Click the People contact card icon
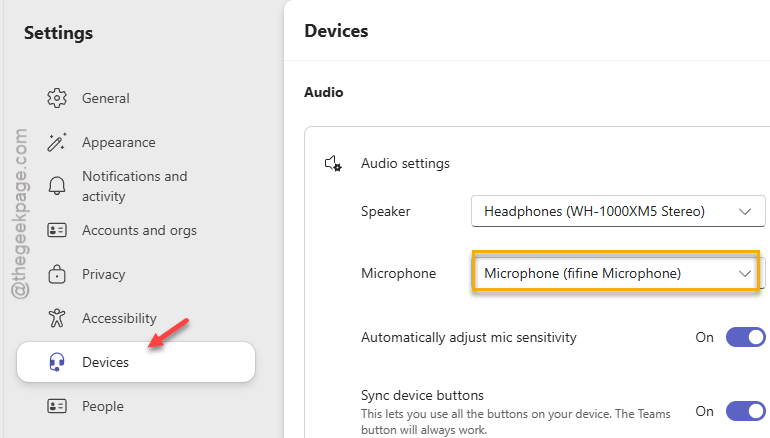This screenshot has height=438, width=770. [57, 406]
